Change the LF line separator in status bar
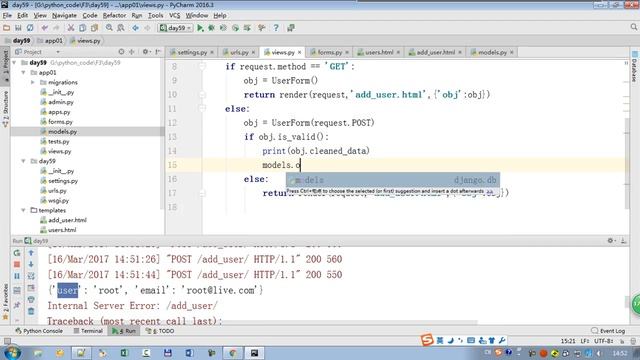 584,341
